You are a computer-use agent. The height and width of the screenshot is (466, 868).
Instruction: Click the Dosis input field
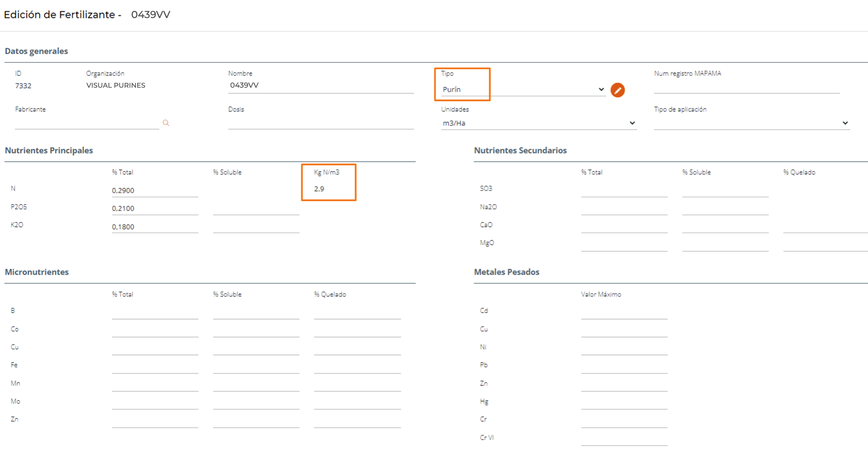pyautogui.click(x=320, y=123)
